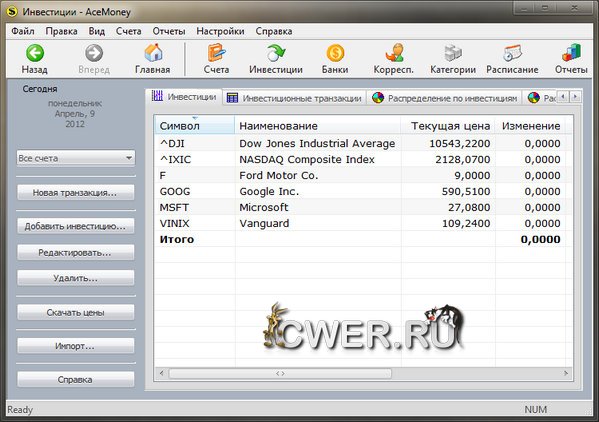Open the Счета menu in menu bar
This screenshot has width=599, height=422.
pyautogui.click(x=129, y=31)
